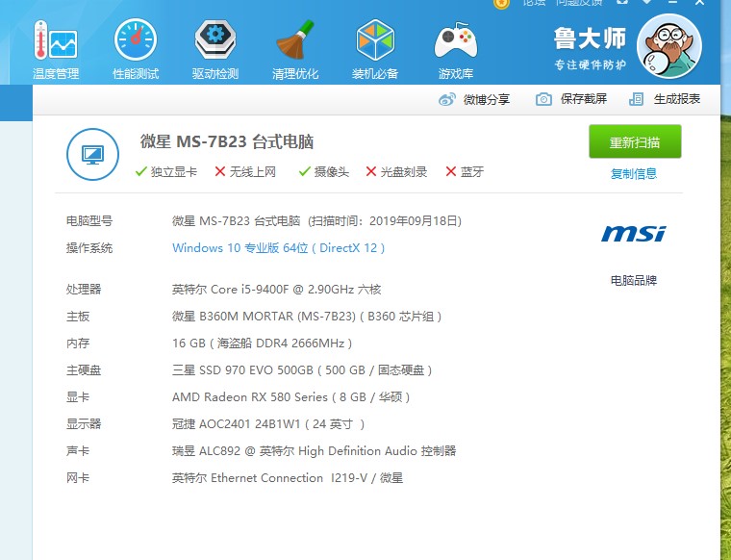This screenshot has height=560, width=731.
Task: Click the SSD 970 EVO 500GB value
Action: point(302,370)
